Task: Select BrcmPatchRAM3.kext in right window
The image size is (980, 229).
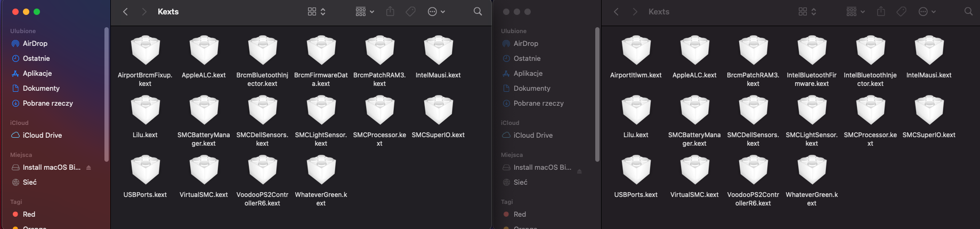Action: (753, 60)
